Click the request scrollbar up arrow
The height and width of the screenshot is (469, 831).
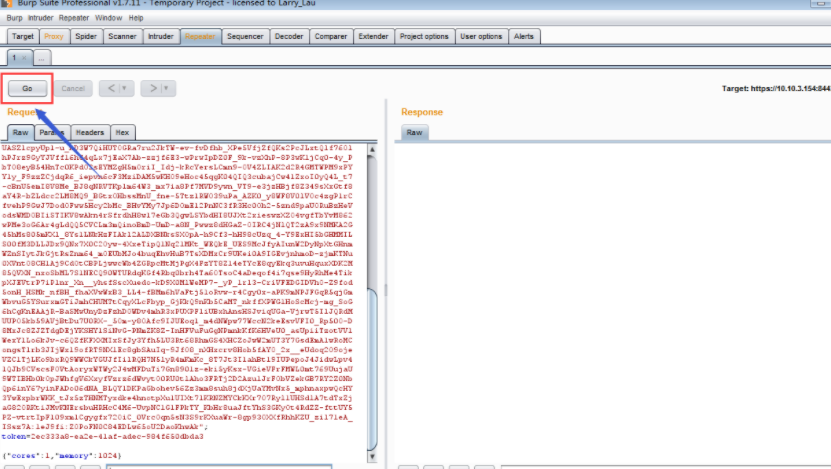pyautogui.click(x=372, y=150)
